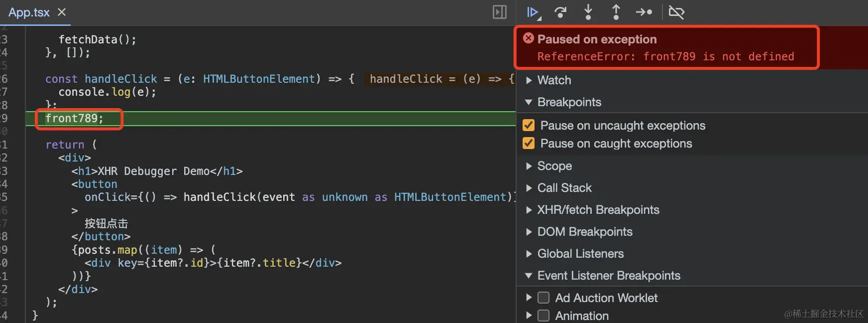Screen dimensions: 868x323
Task: Click the Step debugger icon
Action: [x=644, y=12]
